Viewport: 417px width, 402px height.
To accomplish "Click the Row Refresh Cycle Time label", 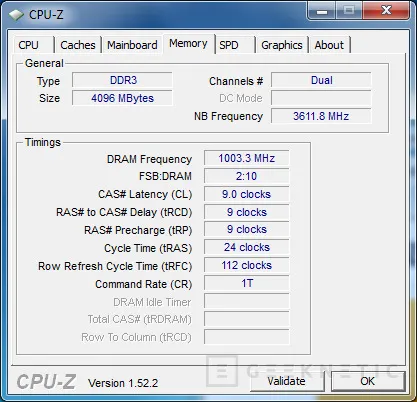I will [x=115, y=266].
